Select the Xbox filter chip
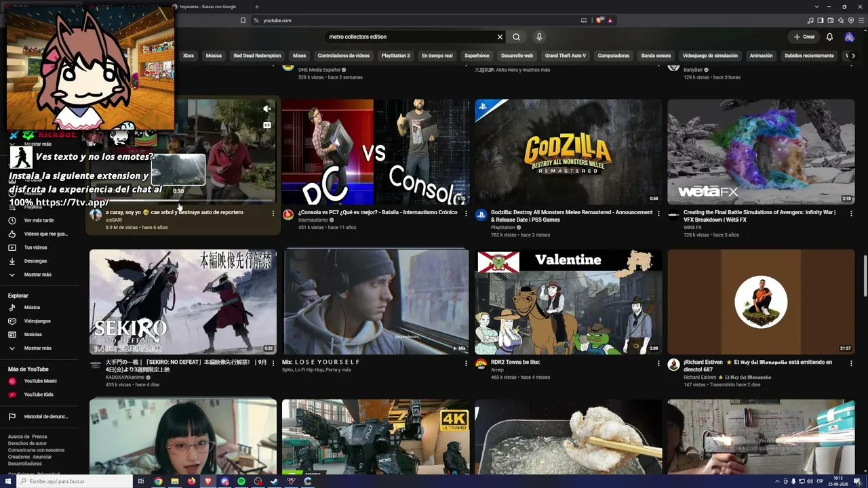This screenshot has height=488, width=868. tap(189, 56)
